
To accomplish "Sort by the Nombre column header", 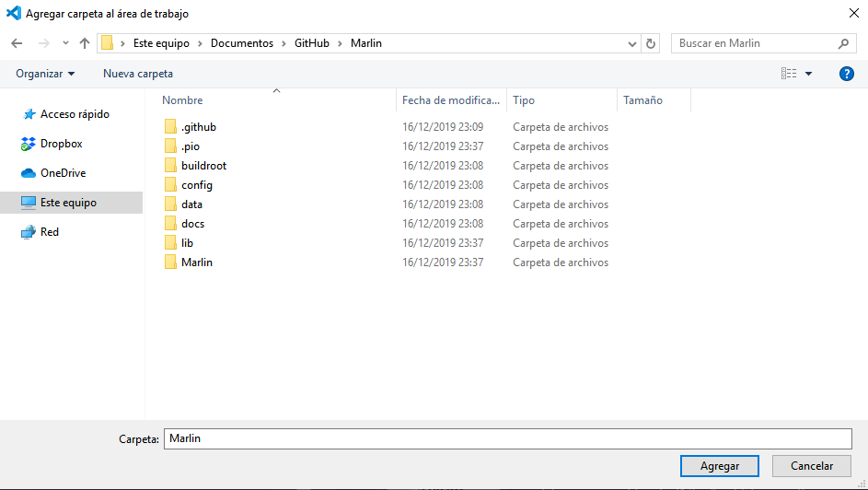I will [x=183, y=100].
